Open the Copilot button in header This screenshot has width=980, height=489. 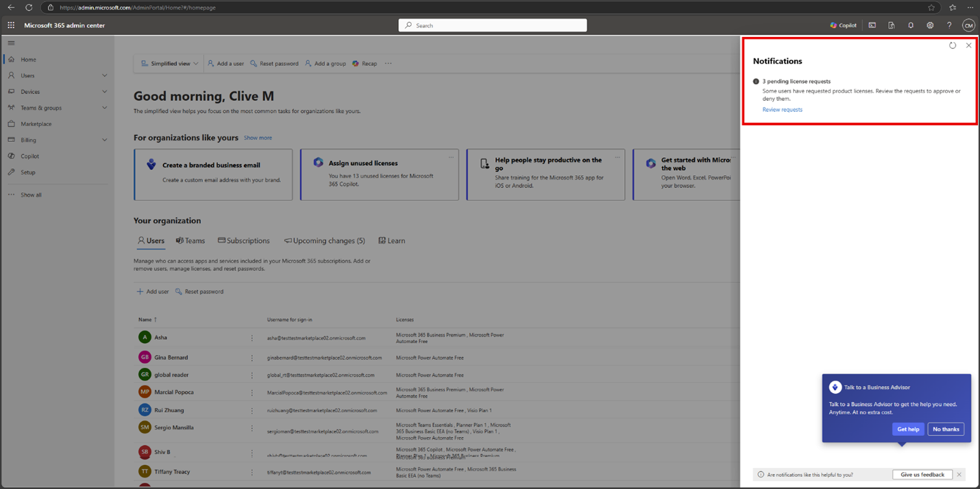[x=843, y=25]
